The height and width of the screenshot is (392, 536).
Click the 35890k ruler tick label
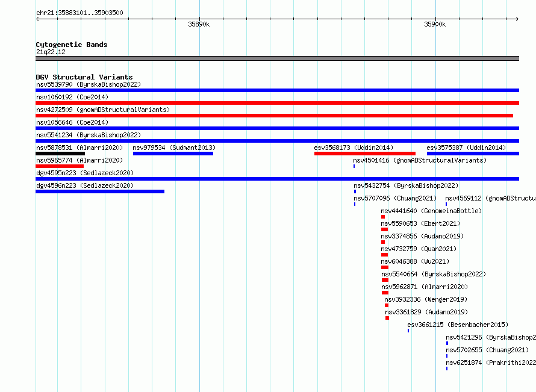[x=199, y=24]
